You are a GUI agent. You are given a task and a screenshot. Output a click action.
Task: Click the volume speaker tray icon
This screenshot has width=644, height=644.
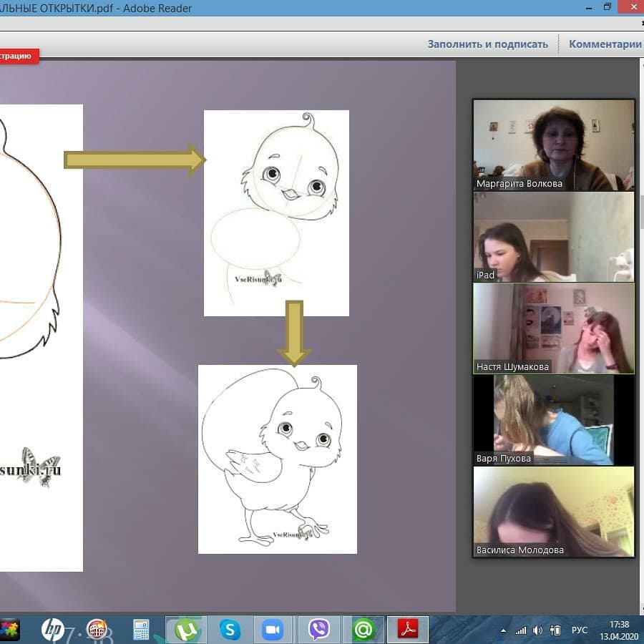tap(537, 630)
